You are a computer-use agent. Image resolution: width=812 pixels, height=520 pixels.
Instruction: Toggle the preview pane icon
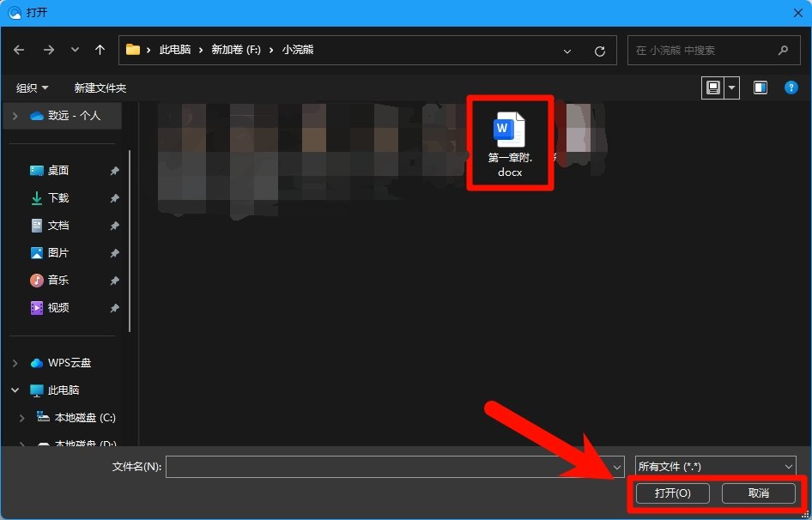point(760,88)
